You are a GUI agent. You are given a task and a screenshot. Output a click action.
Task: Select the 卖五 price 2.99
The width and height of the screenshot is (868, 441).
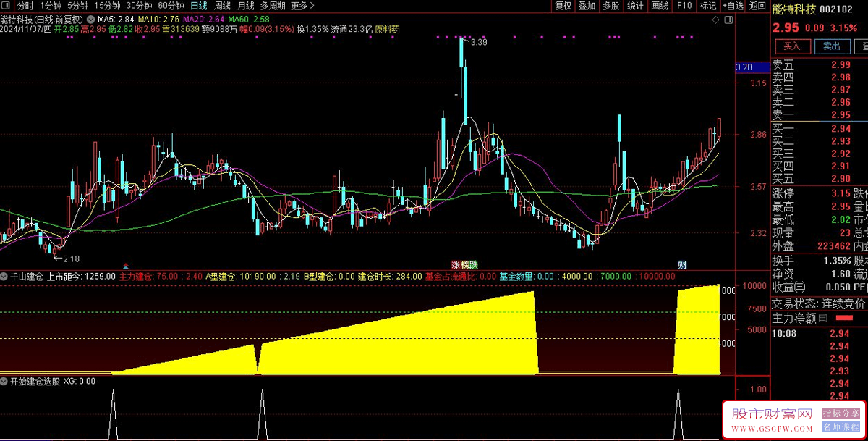(841, 64)
